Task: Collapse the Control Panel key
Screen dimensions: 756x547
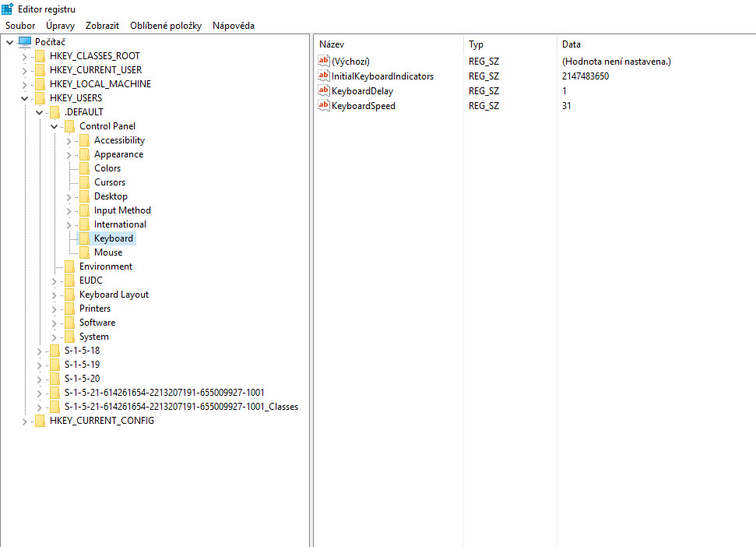Action: 54,126
